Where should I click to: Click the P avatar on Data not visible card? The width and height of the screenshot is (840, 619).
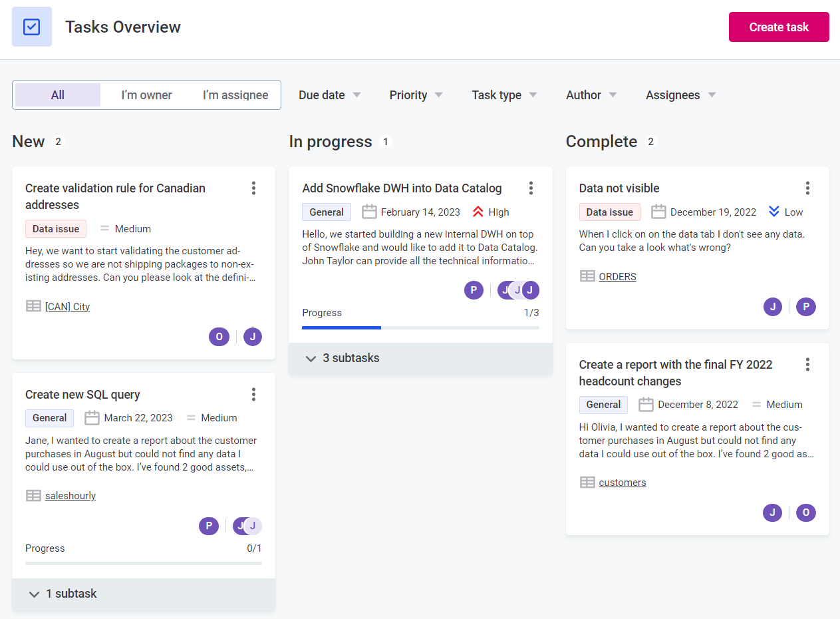coord(805,307)
